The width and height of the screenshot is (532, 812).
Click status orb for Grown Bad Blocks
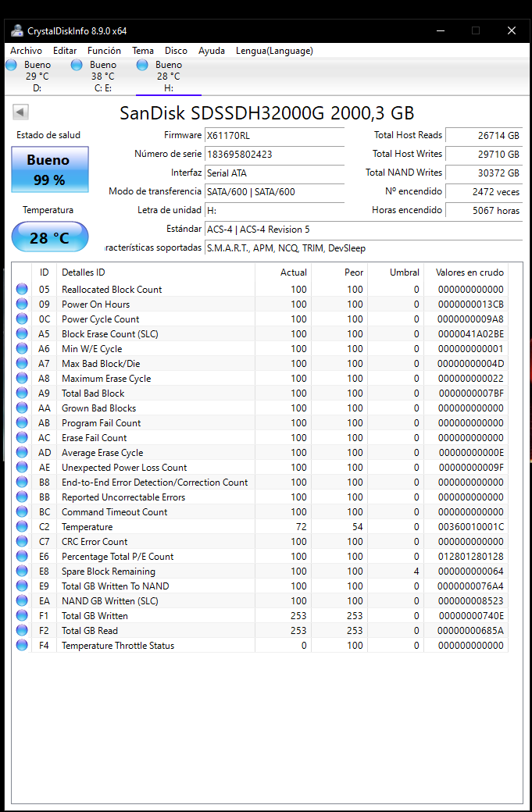22,408
